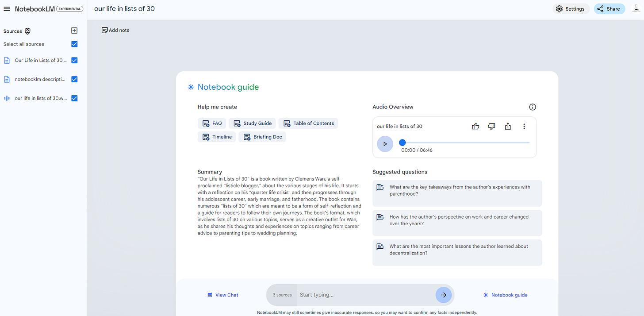This screenshot has width=644, height=316.
Task: Click the audio waveform icon of the wav source
Action: tap(7, 98)
